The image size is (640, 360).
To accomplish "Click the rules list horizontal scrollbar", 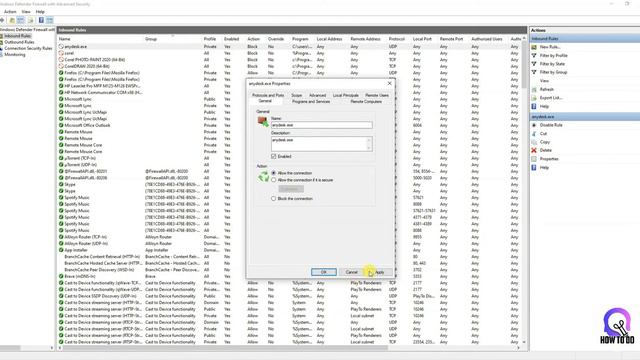I will coord(225,348).
